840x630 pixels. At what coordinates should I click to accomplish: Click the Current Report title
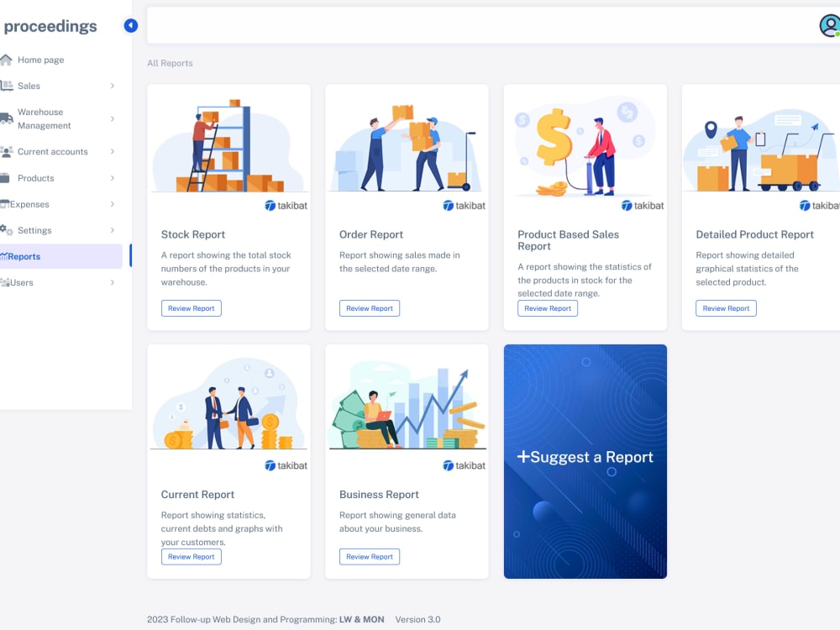[x=197, y=495]
